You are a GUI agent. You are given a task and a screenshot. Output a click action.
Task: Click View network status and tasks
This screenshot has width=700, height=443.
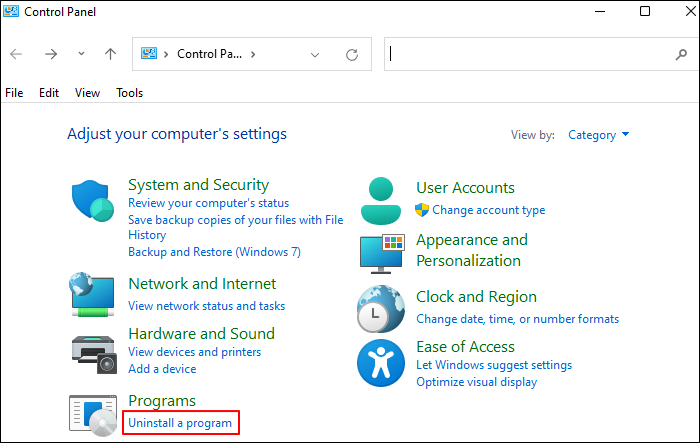(x=206, y=306)
